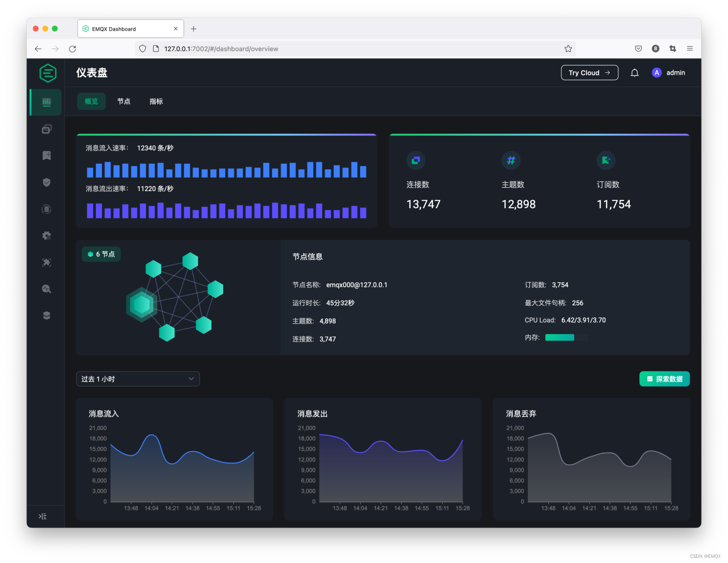The image size is (728, 563).
Task: Click the Try Cloud button
Action: click(590, 72)
